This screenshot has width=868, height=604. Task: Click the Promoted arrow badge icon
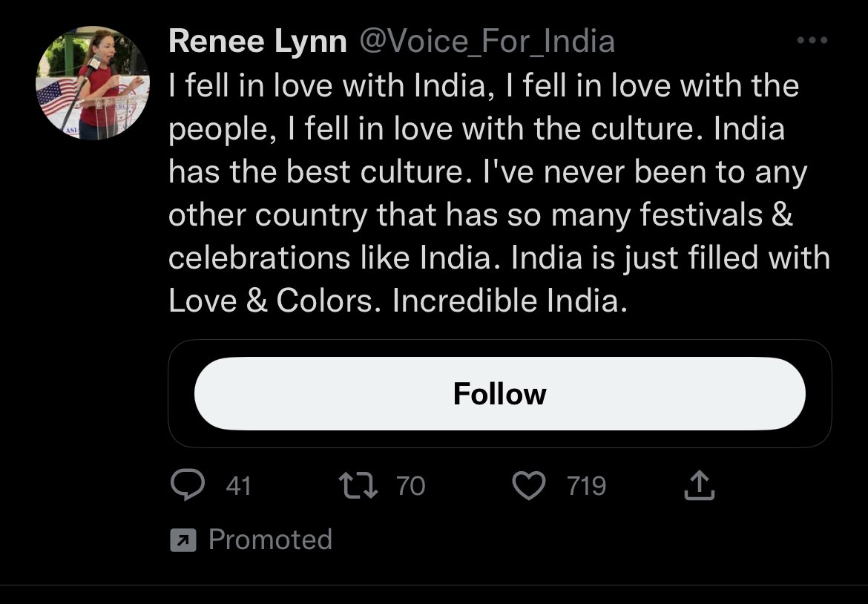click(x=183, y=539)
